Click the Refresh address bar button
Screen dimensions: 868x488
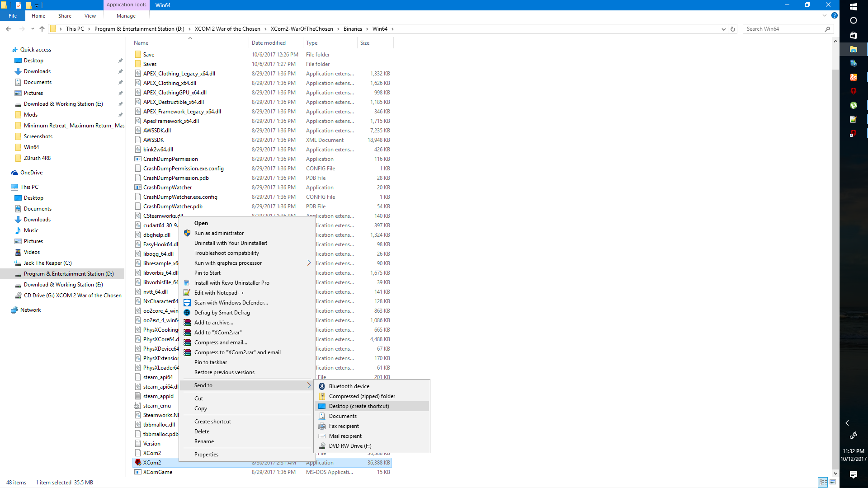[733, 29]
